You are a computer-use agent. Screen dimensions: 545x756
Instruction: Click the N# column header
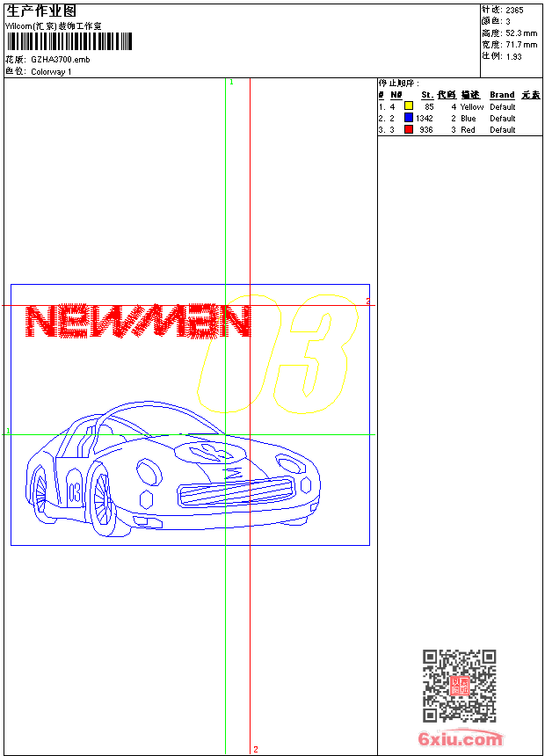pos(396,95)
